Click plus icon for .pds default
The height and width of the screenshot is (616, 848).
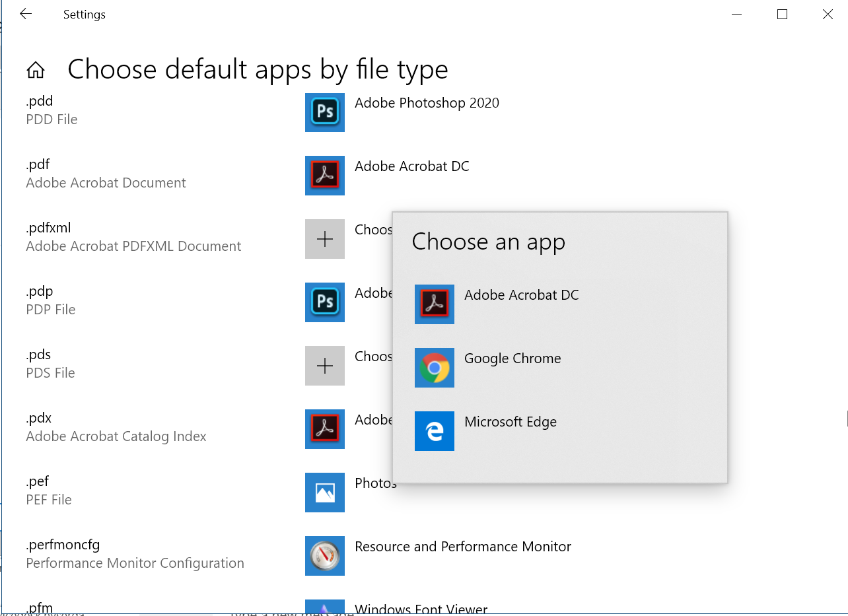[x=325, y=366]
